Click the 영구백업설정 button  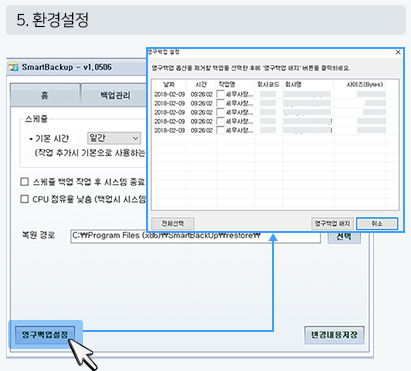[x=45, y=334]
